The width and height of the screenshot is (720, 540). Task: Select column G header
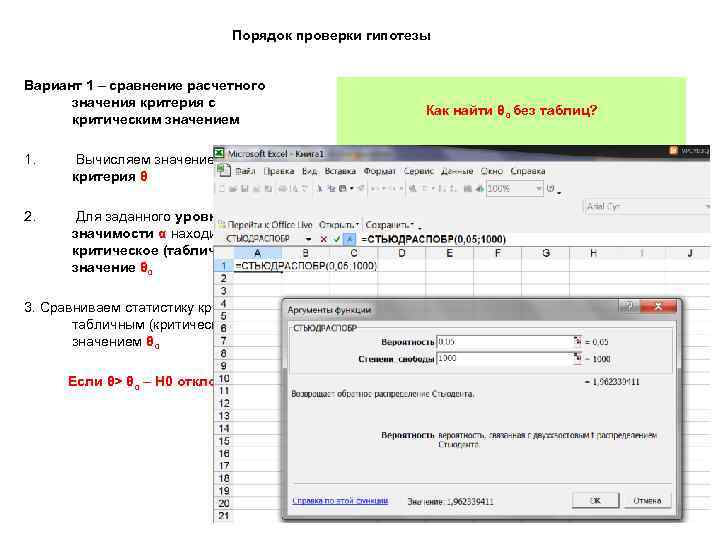point(546,253)
